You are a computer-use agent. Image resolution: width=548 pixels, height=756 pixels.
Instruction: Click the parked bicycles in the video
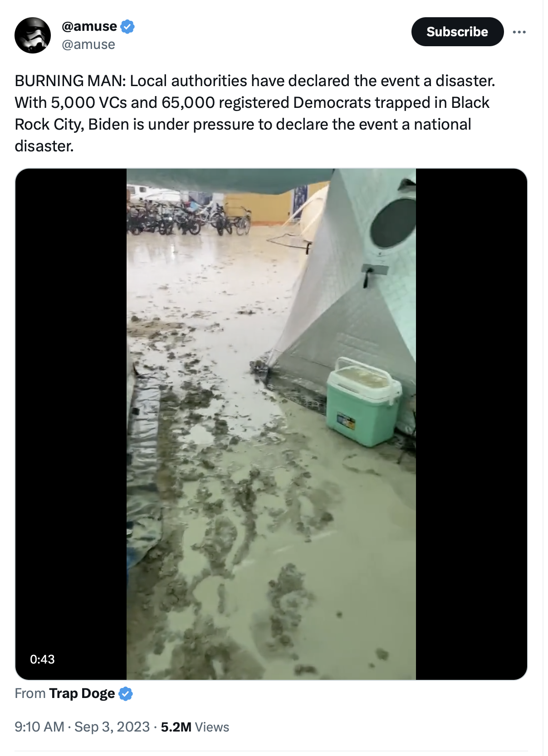(189, 218)
